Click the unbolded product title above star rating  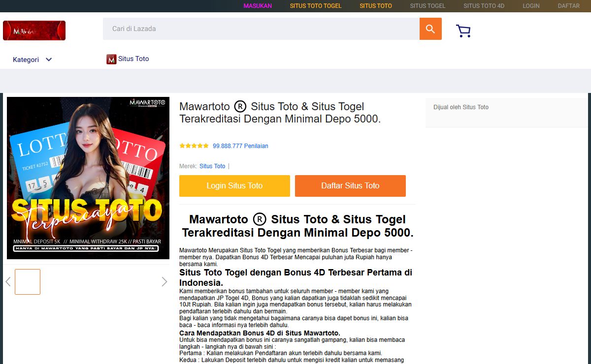coord(280,113)
